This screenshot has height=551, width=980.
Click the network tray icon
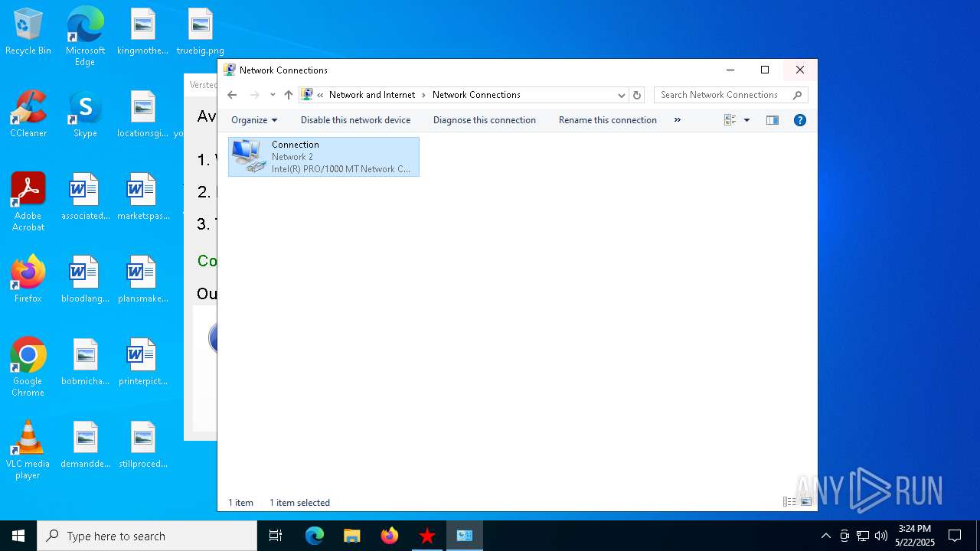pyautogui.click(x=863, y=536)
